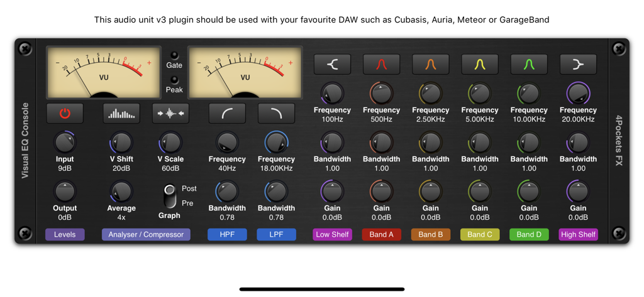The height and width of the screenshot is (297, 644).
Task: Click the Band B Bandwidth knob
Action: pyautogui.click(x=431, y=143)
